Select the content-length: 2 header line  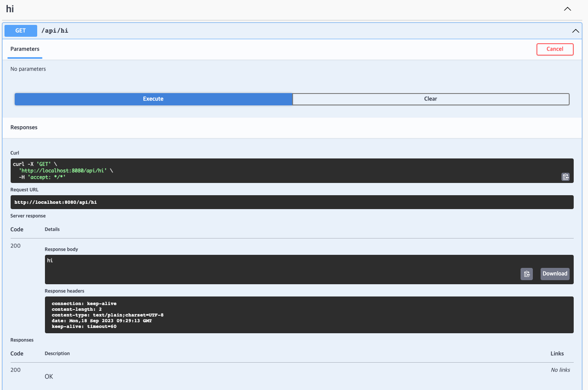pyautogui.click(x=77, y=310)
